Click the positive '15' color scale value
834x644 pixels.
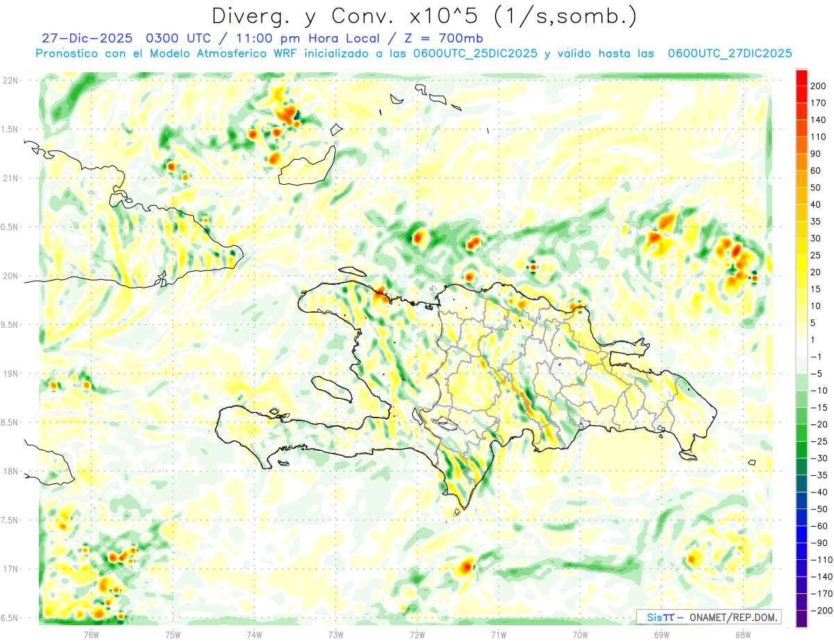(816, 289)
